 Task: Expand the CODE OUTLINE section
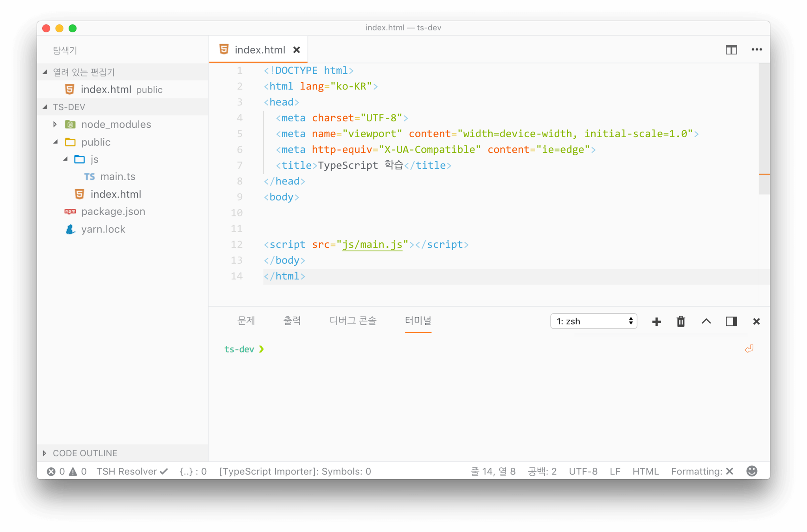click(x=85, y=453)
